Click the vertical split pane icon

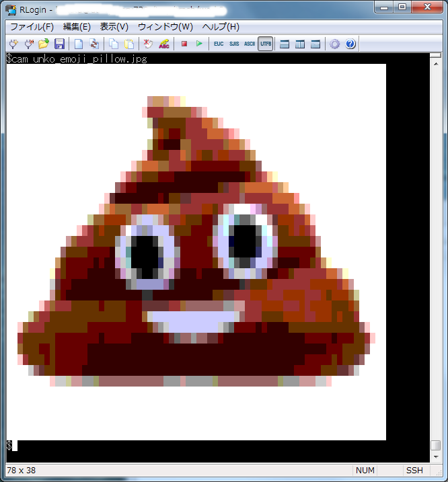(300, 44)
